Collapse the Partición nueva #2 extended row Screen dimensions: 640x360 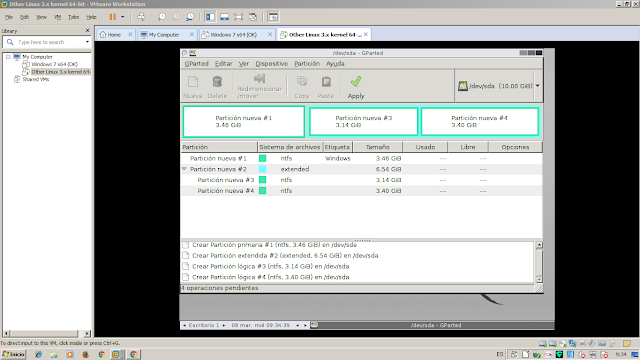click(x=184, y=169)
